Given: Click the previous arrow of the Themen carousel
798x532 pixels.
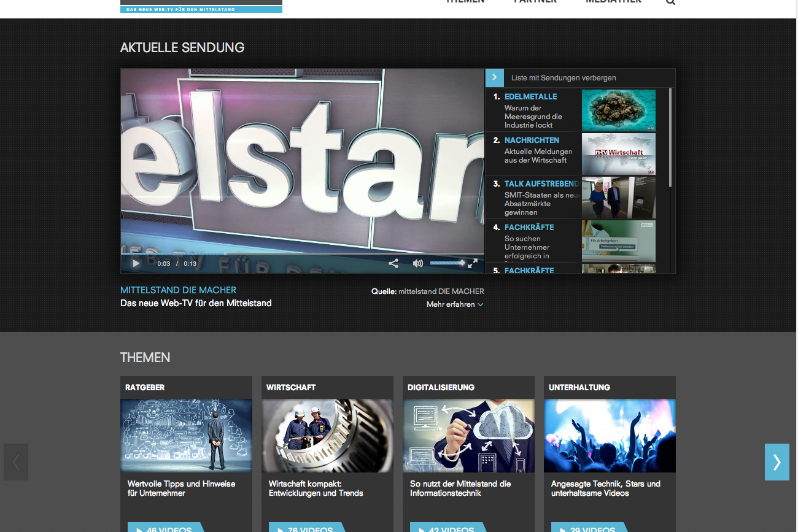Looking at the screenshot, I should (16, 461).
